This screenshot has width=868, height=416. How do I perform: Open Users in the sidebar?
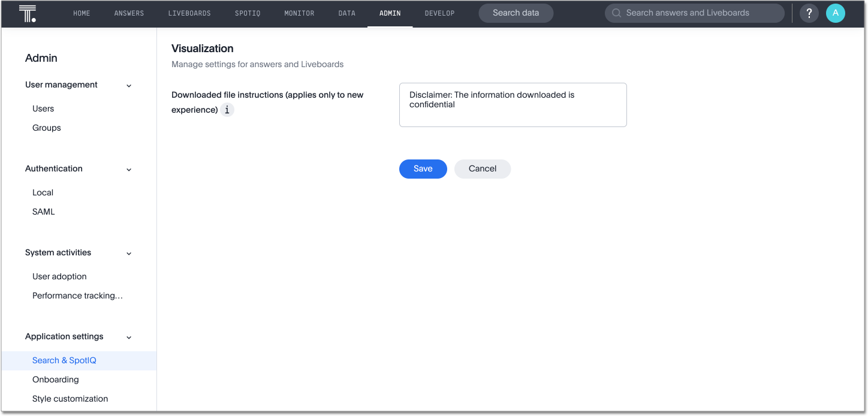(43, 108)
